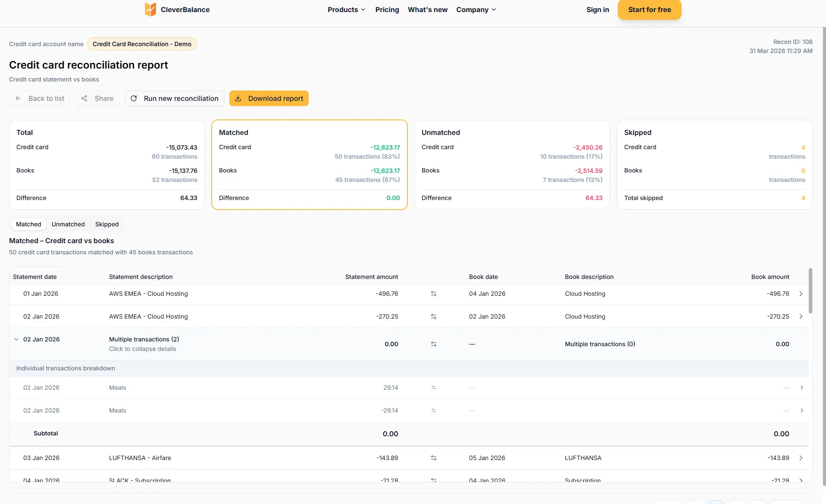This screenshot has height=504, width=826.
Task: Expand the Company menu
Action: [476, 9]
